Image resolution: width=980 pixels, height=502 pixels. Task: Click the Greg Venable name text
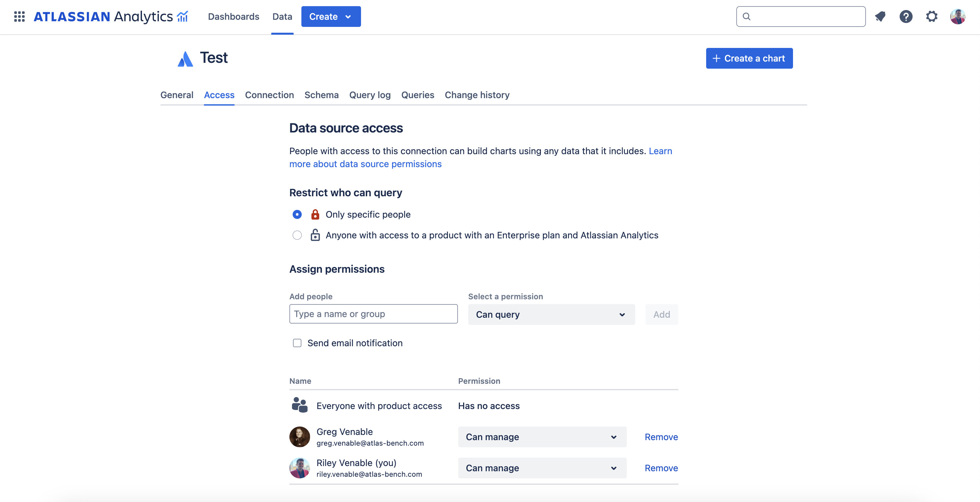344,432
